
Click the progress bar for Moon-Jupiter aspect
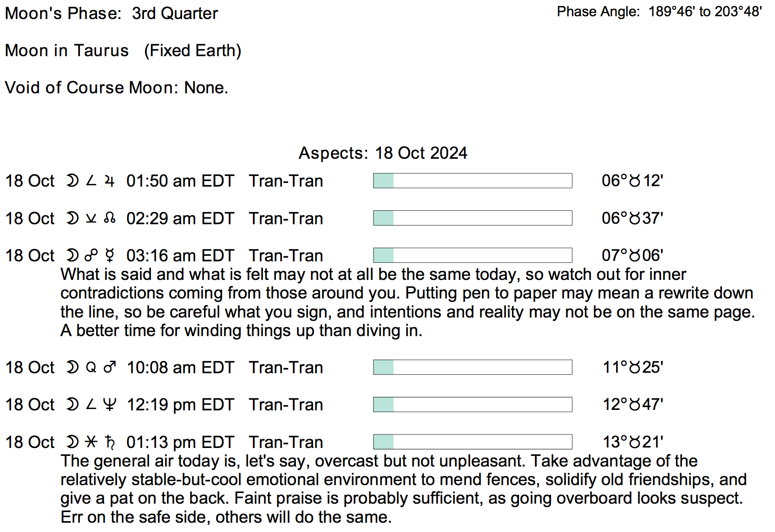(473, 181)
